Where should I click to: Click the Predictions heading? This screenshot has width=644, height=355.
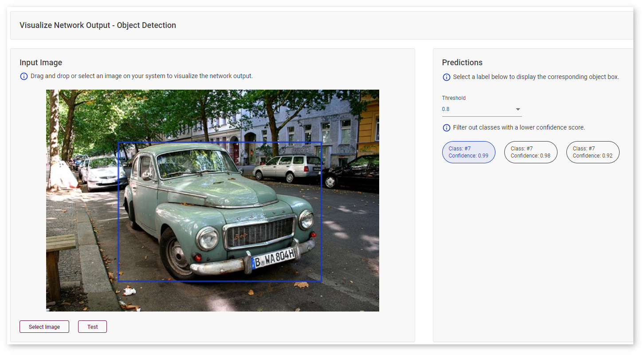(462, 63)
